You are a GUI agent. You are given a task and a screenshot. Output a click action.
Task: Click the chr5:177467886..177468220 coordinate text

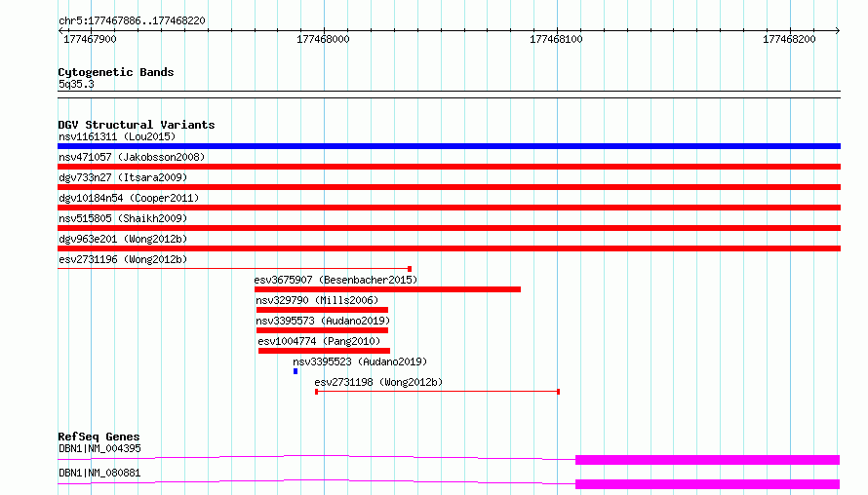[132, 21]
